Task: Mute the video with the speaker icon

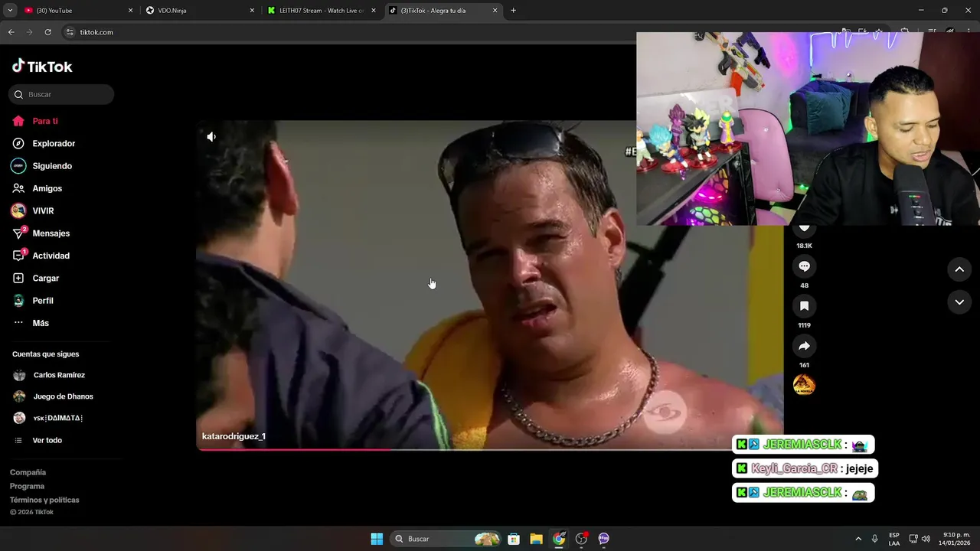Action: 211,137
